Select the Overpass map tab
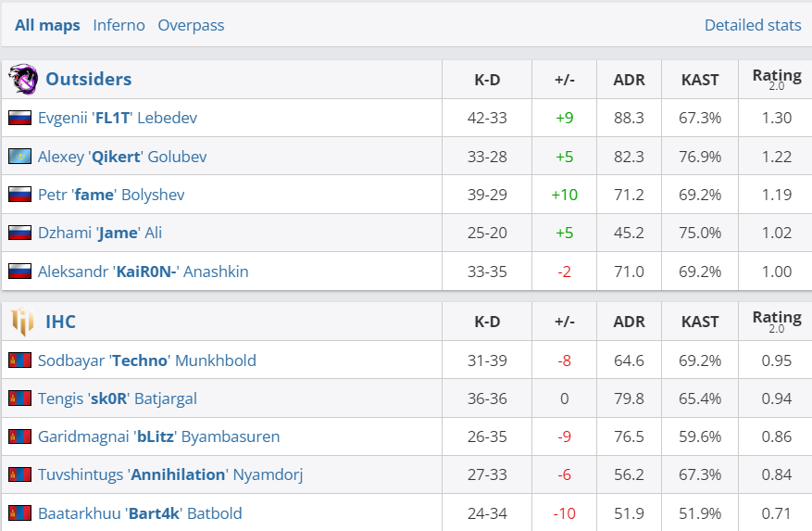 click(x=191, y=25)
